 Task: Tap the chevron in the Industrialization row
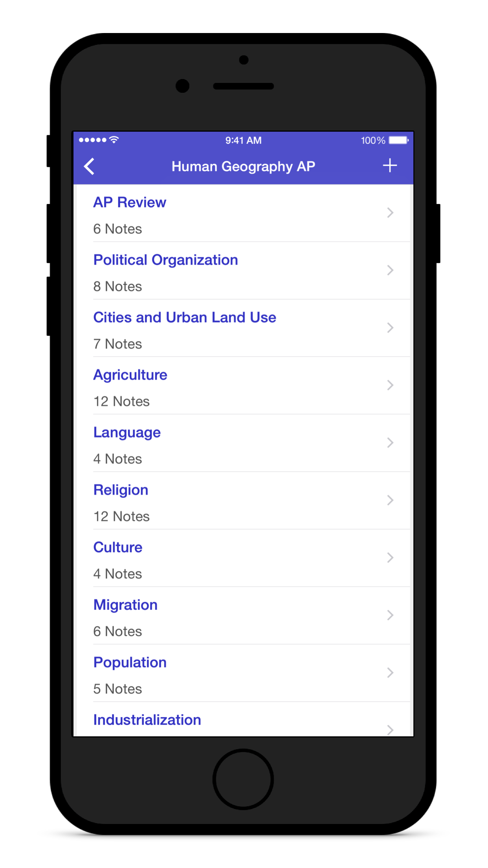[x=390, y=730]
